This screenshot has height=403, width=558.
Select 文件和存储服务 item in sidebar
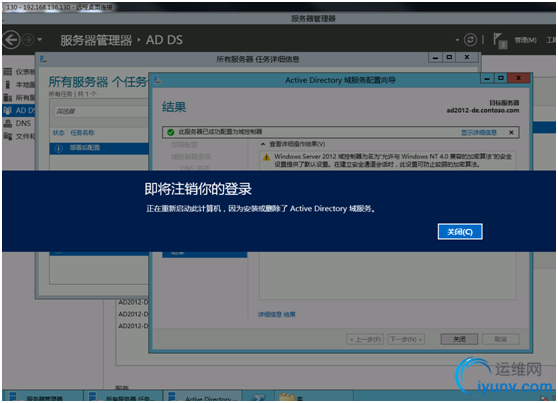coord(19,136)
